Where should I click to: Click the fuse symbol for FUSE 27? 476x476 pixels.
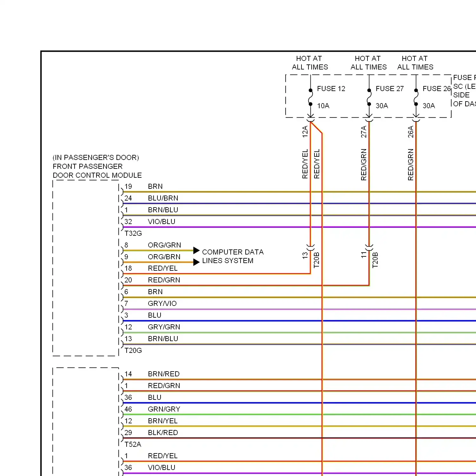point(369,97)
